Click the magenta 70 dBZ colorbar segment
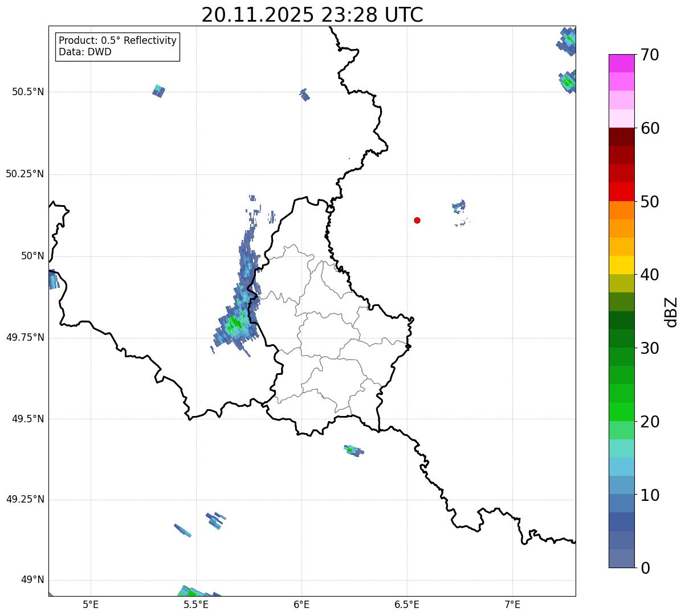Image resolution: width=685 pixels, height=616 pixels. point(621,63)
